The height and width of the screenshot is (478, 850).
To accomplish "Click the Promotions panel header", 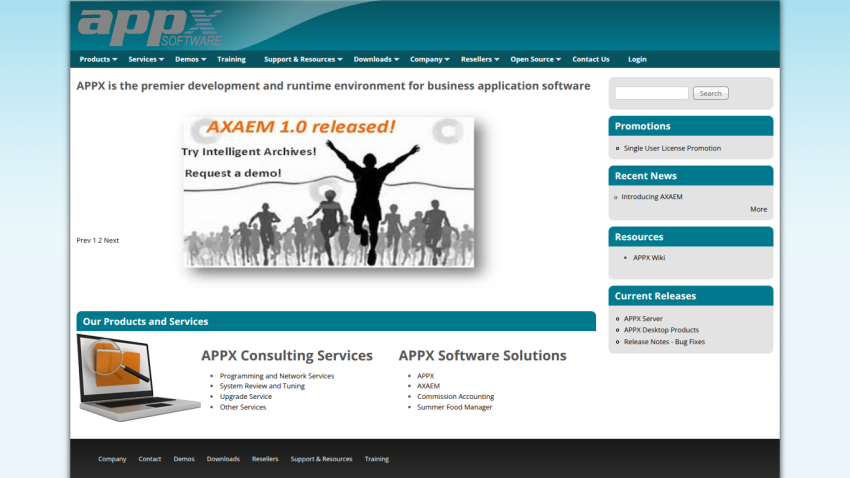I will (x=691, y=126).
